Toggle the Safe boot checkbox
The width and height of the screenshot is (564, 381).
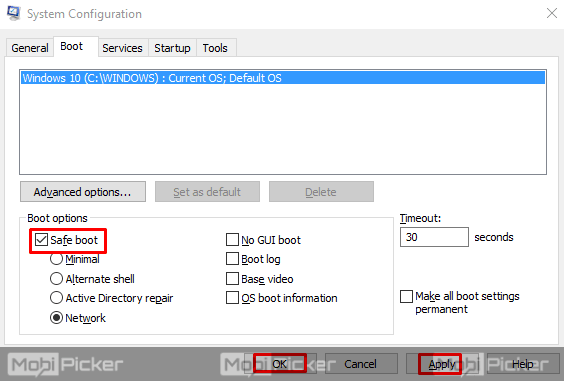(41, 240)
